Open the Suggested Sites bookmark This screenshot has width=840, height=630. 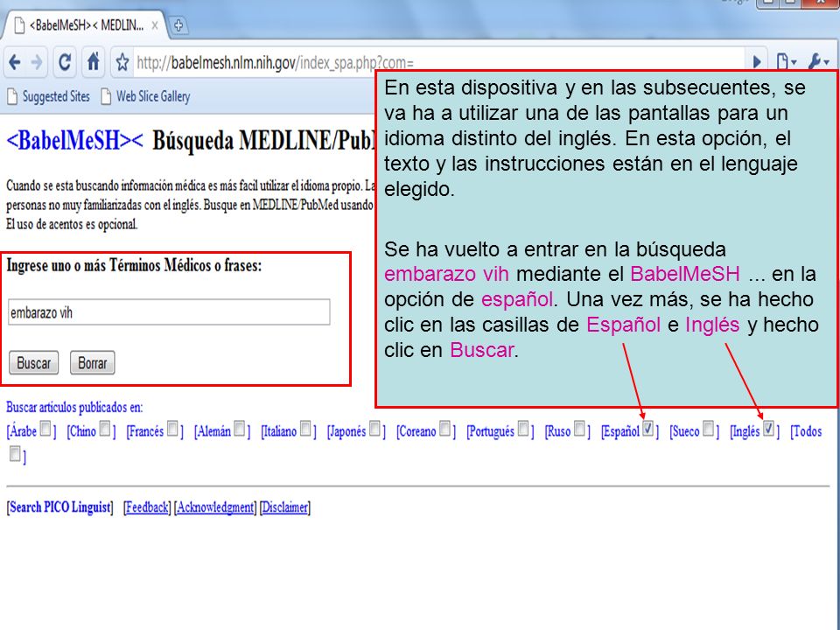tap(48, 96)
